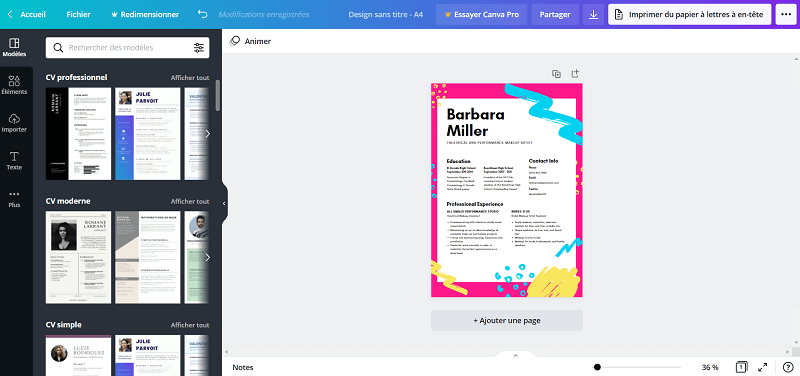Advance the CV professionnel carousel arrow
Viewport: 800px width, 376px height.
pos(207,134)
